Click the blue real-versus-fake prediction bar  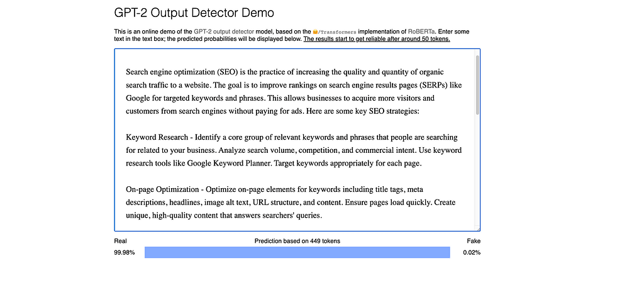[x=297, y=252]
